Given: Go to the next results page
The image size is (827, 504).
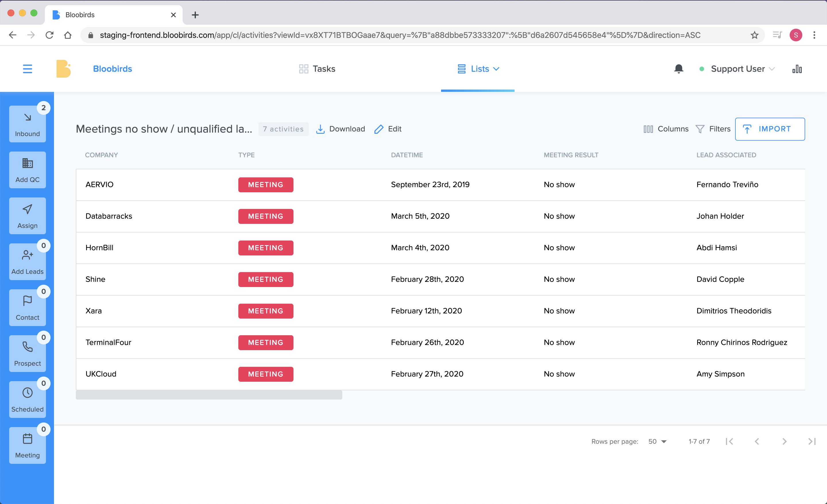Looking at the screenshot, I should [785, 441].
